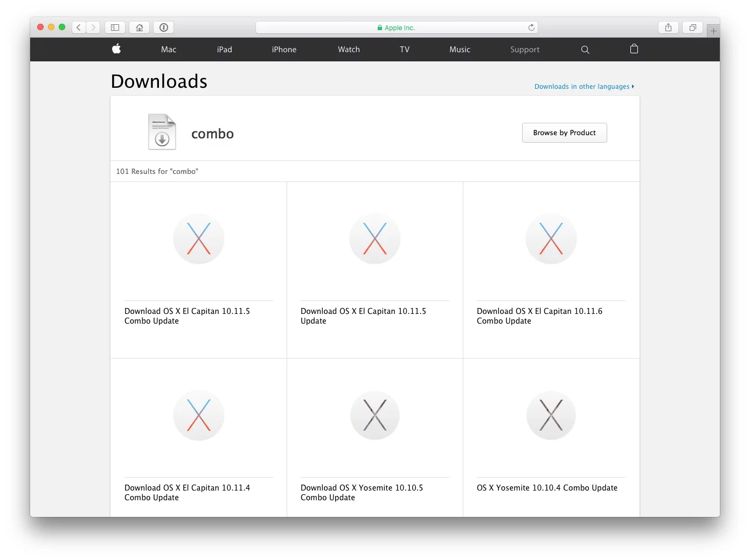Screen dimensions: 750x560
Task: Show all tabs overview button
Action: click(693, 27)
